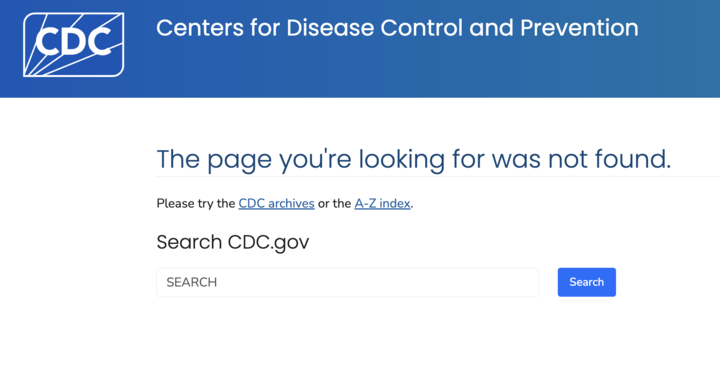
Task: Click the page not found heading
Action: coord(414,160)
